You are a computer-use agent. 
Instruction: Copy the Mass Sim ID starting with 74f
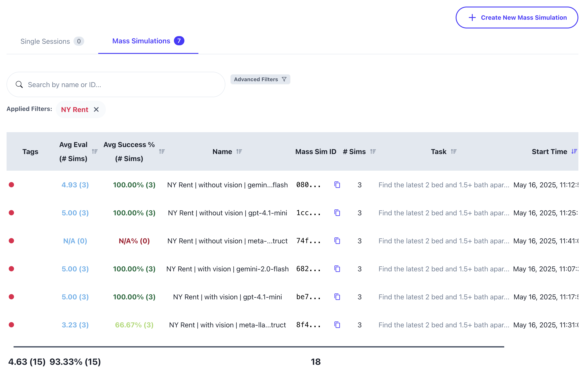coord(337,241)
